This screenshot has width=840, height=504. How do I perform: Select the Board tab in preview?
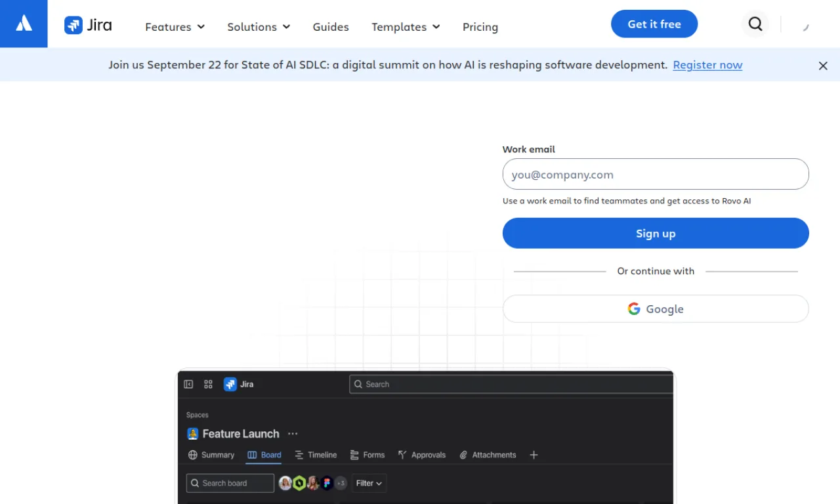(x=264, y=455)
